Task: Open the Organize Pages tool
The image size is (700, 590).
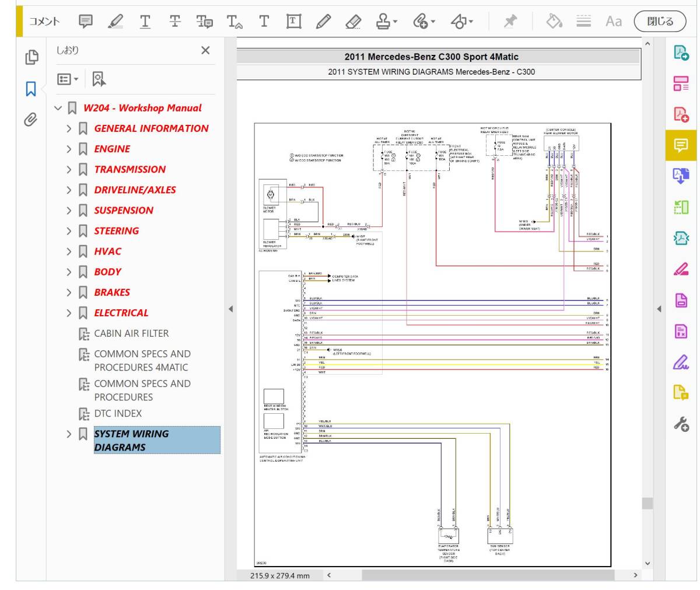Action: pos(681,207)
